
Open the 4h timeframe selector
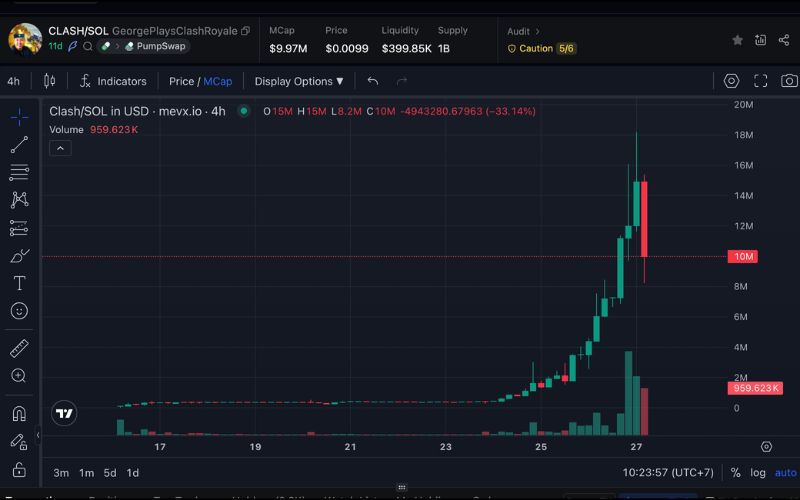(x=14, y=81)
